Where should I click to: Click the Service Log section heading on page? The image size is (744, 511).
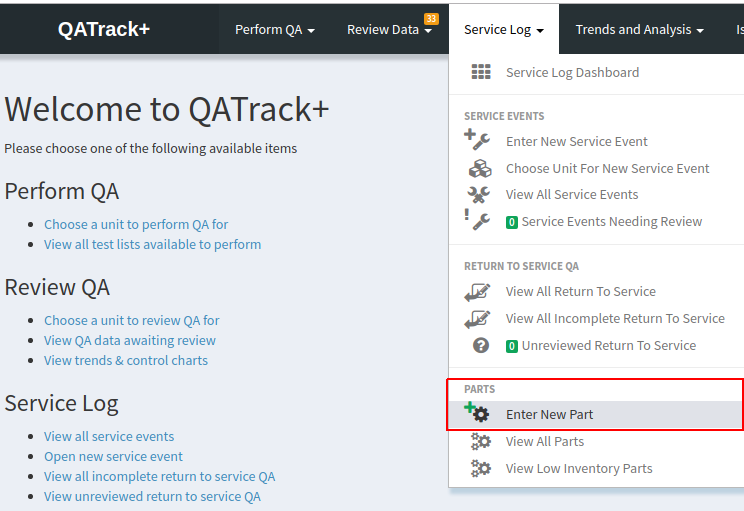[61, 403]
